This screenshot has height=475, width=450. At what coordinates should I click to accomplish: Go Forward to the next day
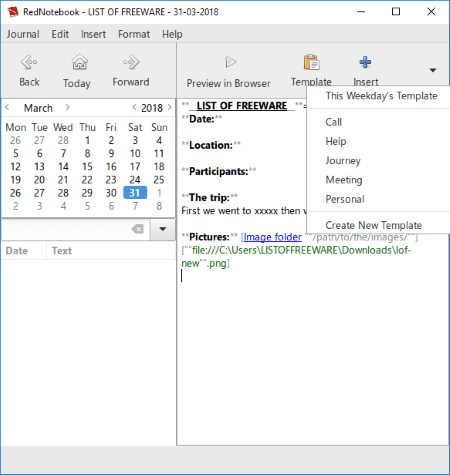coord(131,71)
